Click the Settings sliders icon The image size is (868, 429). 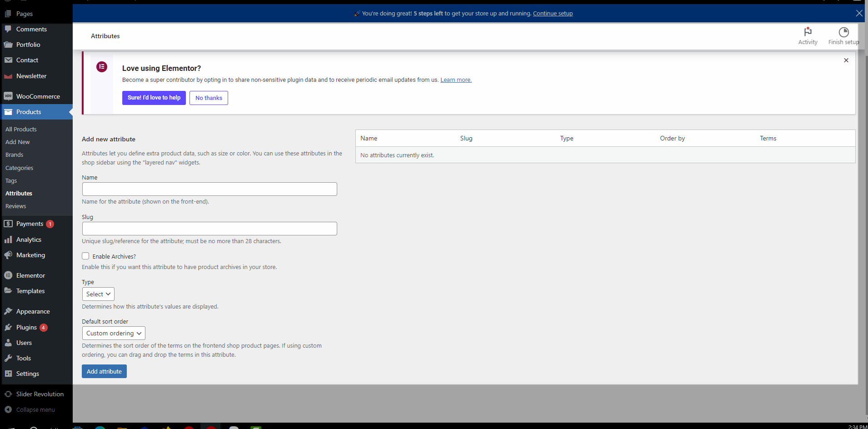click(8, 374)
